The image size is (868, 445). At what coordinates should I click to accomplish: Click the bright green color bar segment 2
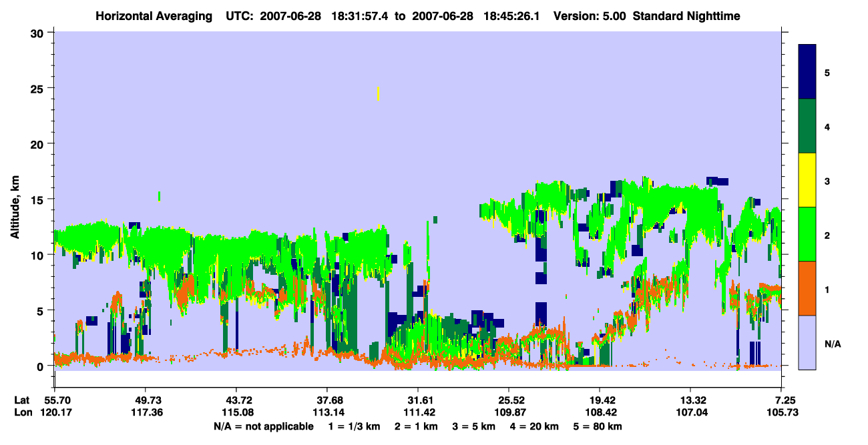(x=807, y=234)
